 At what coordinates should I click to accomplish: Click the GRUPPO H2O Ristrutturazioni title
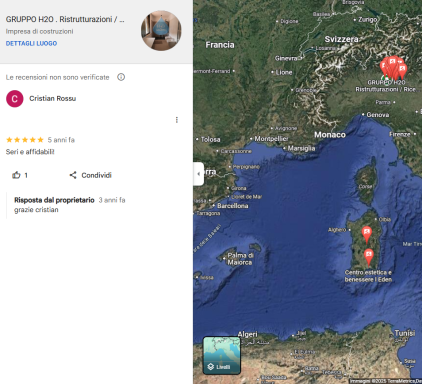coord(65,19)
